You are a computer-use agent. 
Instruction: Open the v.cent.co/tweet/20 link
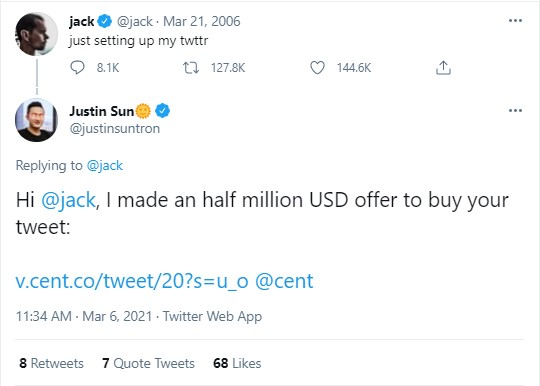point(132,281)
